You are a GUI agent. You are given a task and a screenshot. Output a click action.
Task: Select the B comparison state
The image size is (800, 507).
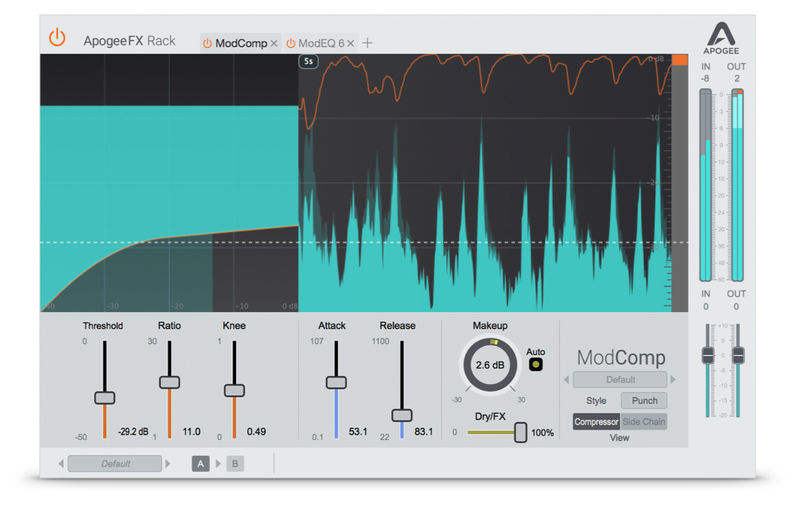[235, 464]
